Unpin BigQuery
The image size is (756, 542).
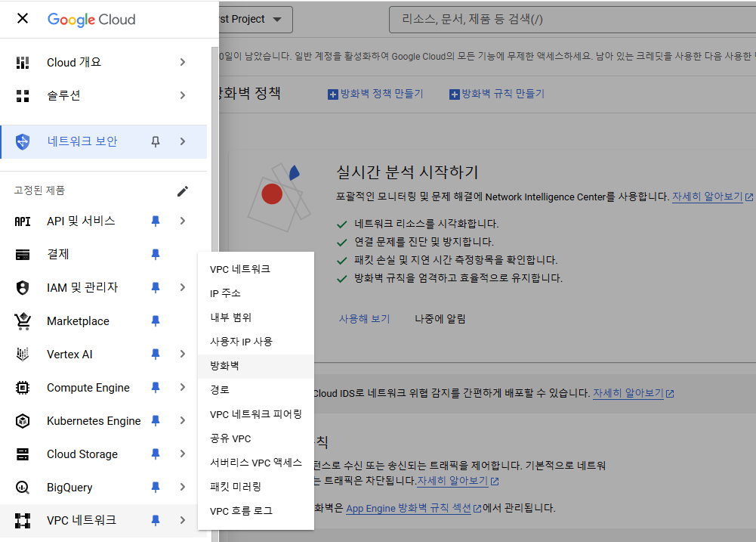pyautogui.click(x=156, y=488)
